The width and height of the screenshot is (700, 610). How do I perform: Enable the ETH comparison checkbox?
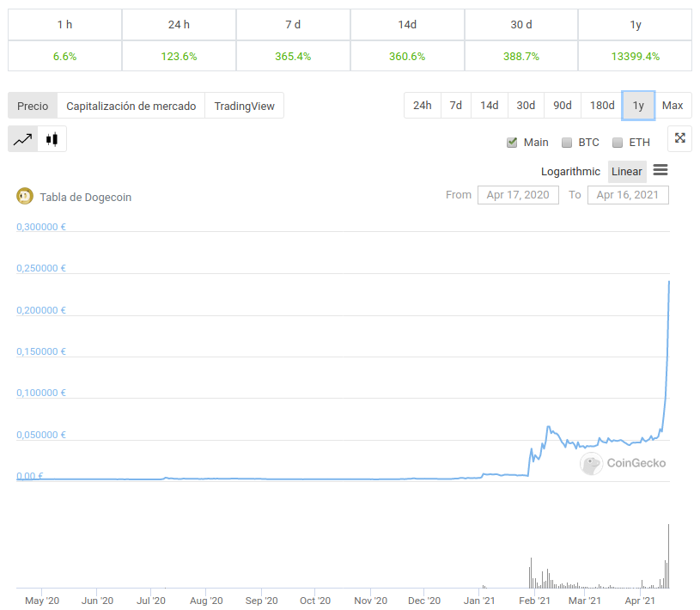coord(618,143)
